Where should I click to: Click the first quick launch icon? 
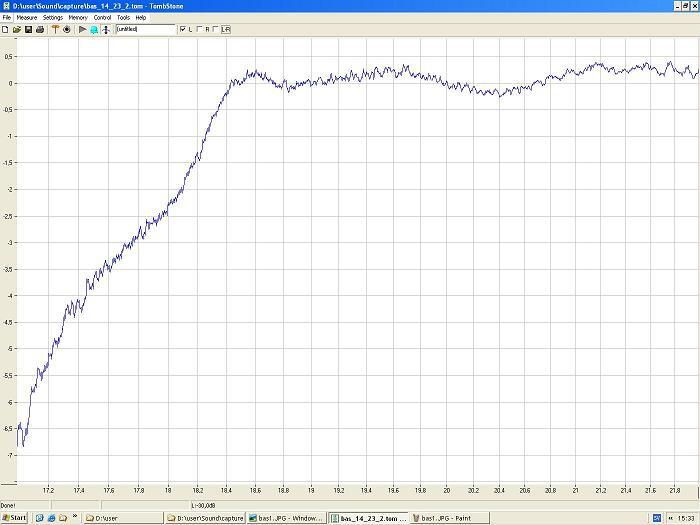[40, 518]
